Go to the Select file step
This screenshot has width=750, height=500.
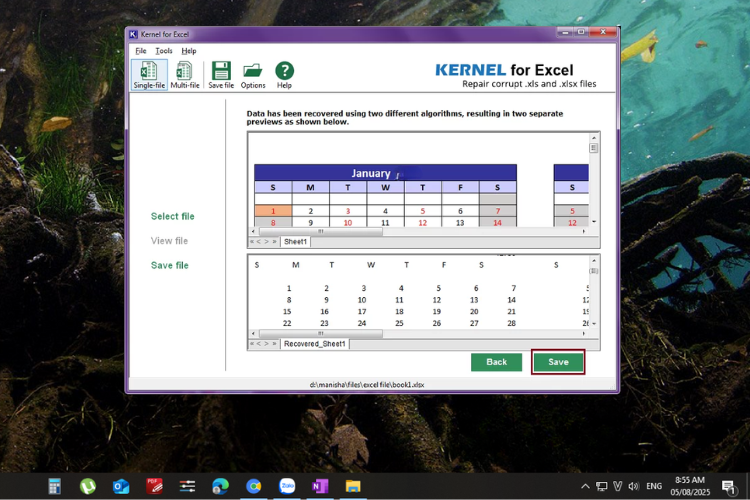[x=173, y=216]
